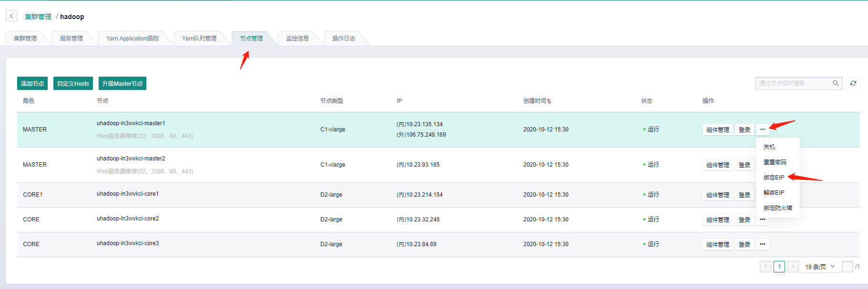Screen dimensions: 868x289
Task: Select 绑定EIP from the dropdown menu
Action: (774, 178)
